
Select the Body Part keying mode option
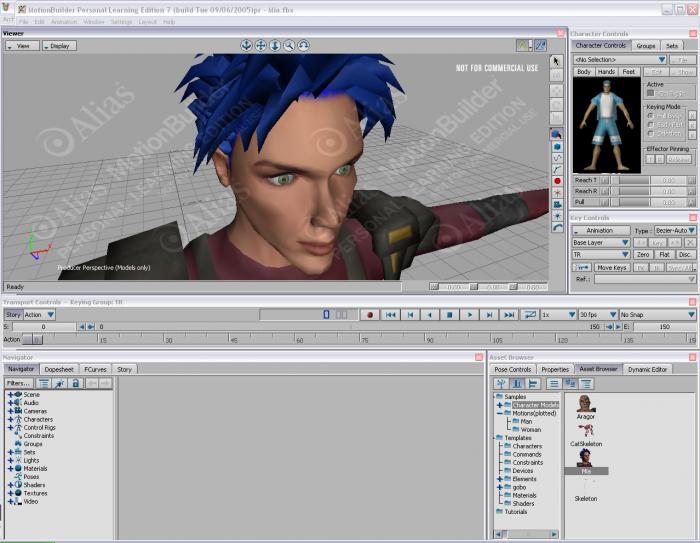click(x=650, y=124)
